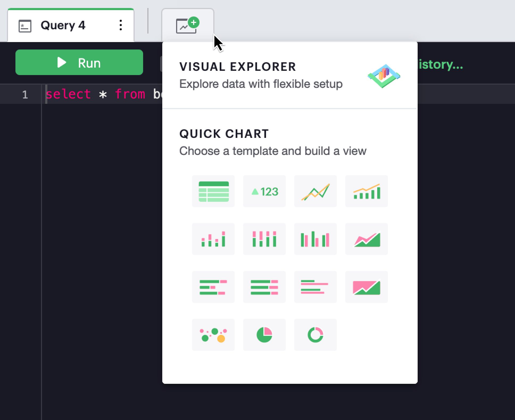Image resolution: width=515 pixels, height=420 pixels.
Task: Click the add visualization button
Action: click(186, 25)
